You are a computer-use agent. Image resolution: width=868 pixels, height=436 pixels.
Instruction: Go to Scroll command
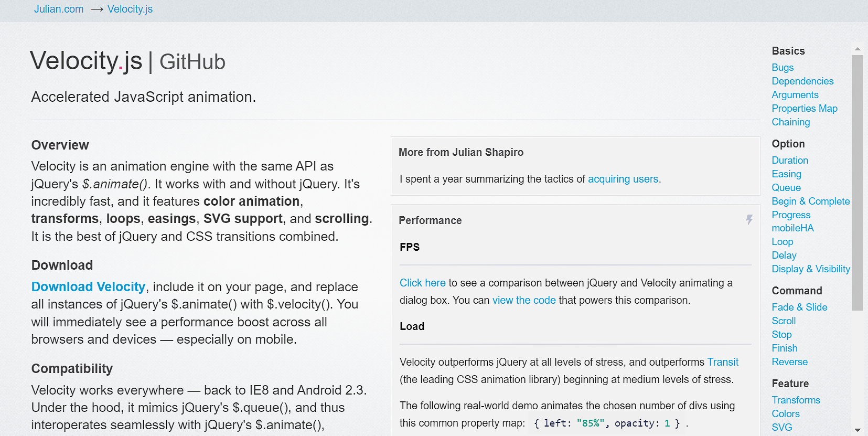[784, 321]
